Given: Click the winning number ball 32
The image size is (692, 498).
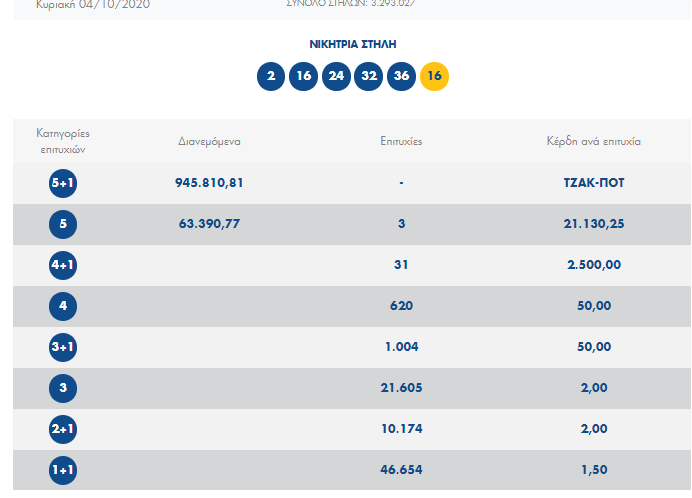Looking at the screenshot, I should 369,76.
